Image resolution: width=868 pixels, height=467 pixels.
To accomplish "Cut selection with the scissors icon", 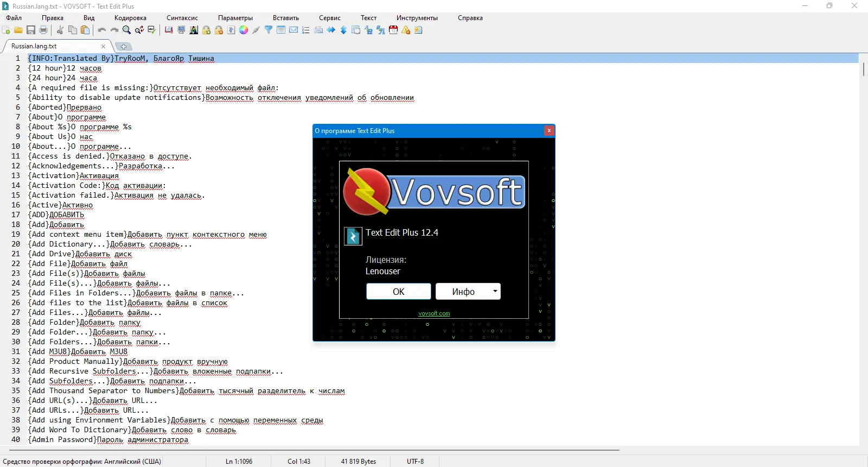I will click(x=60, y=30).
